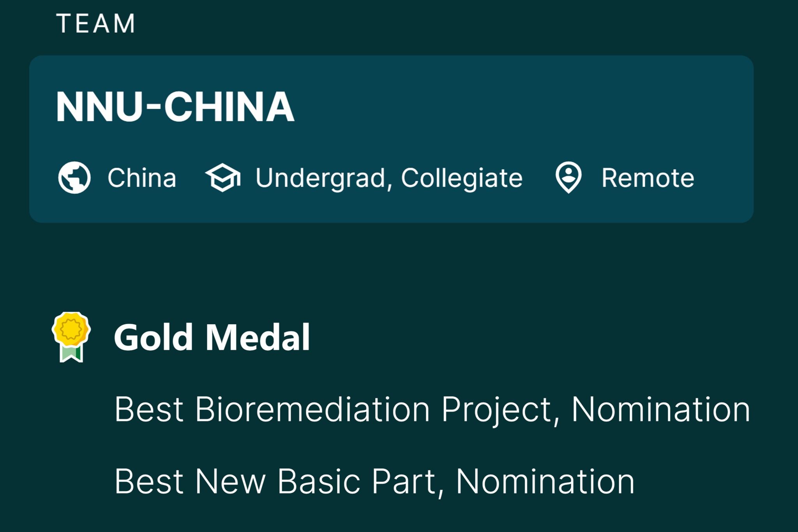Click Nomination after Best Bioremediation Project

click(x=660, y=409)
